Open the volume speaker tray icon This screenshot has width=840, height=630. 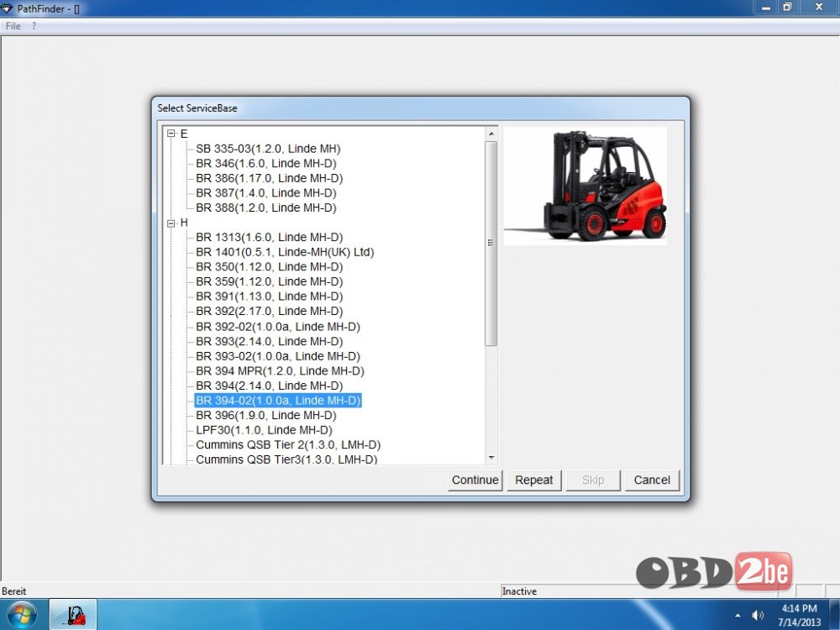click(758, 616)
